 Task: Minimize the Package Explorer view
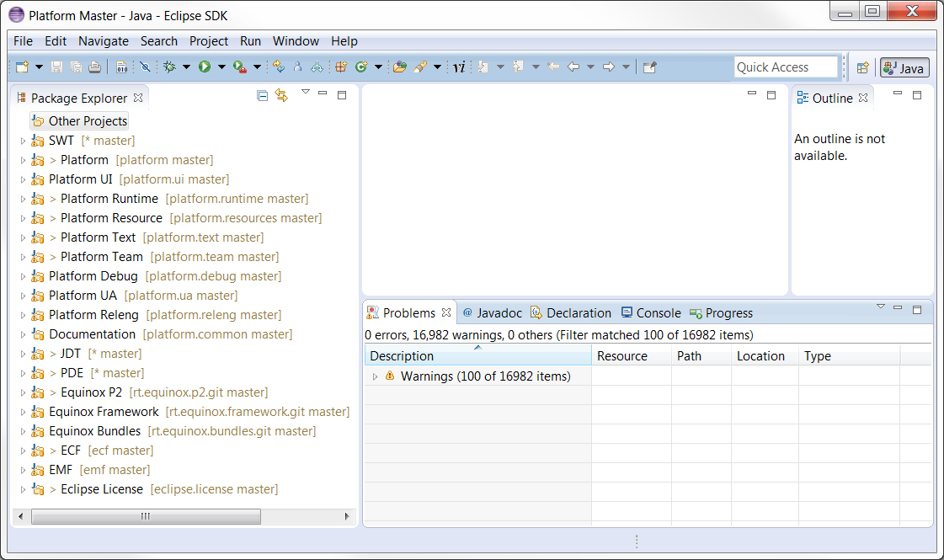323,93
